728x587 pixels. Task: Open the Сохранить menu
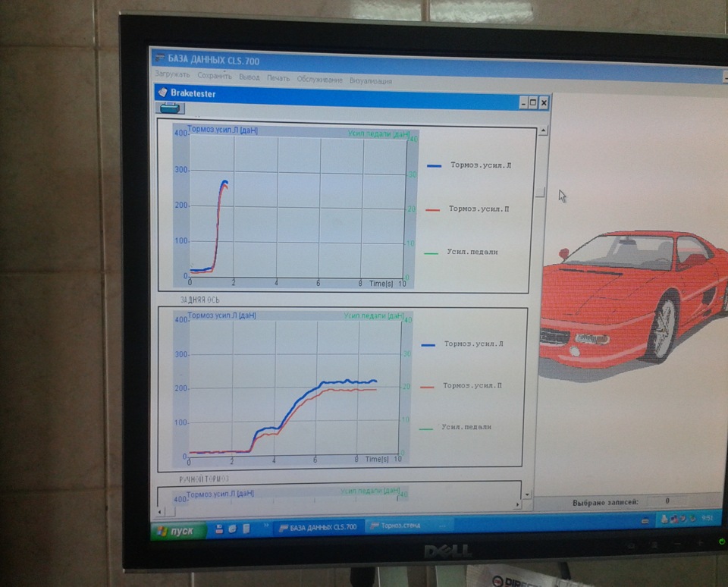(x=215, y=76)
